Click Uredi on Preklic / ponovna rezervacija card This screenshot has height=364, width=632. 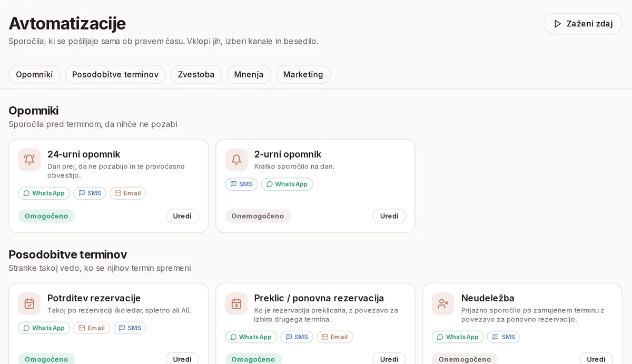coord(389,359)
